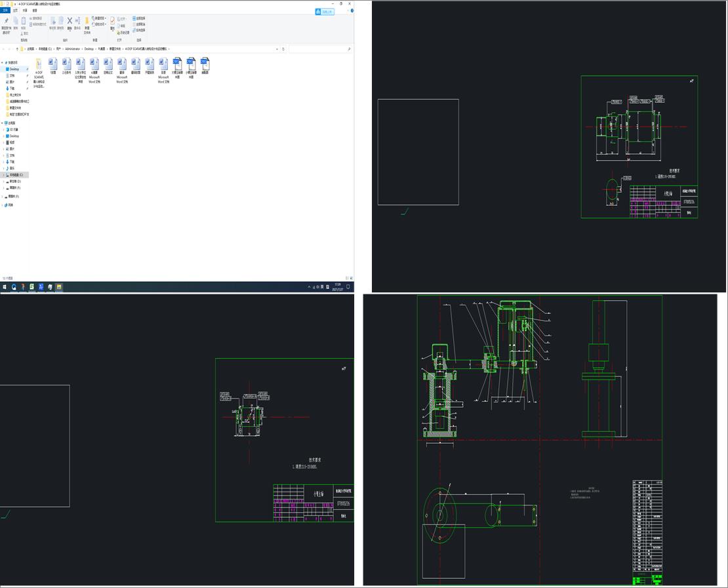Click the New Folder ribbon icon
The height and width of the screenshot is (588, 728).
point(87,22)
